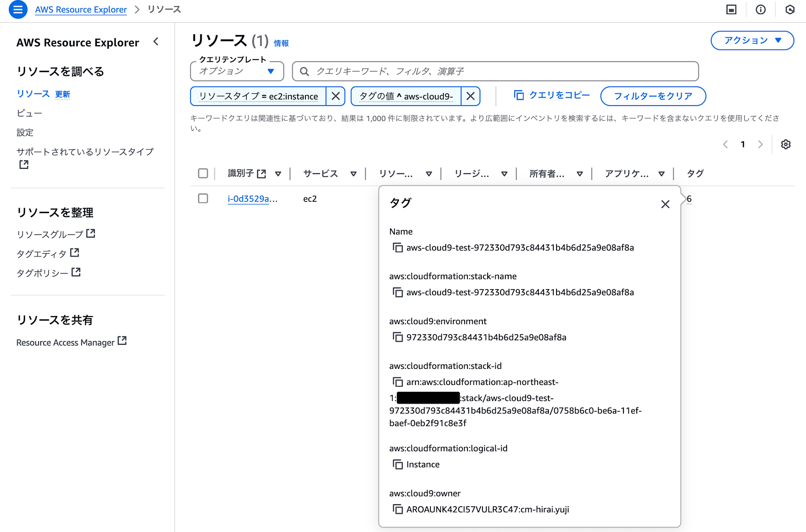Screen dimensions: 806x532
Task: Click the ec2 service cell
Action: [x=310, y=199]
